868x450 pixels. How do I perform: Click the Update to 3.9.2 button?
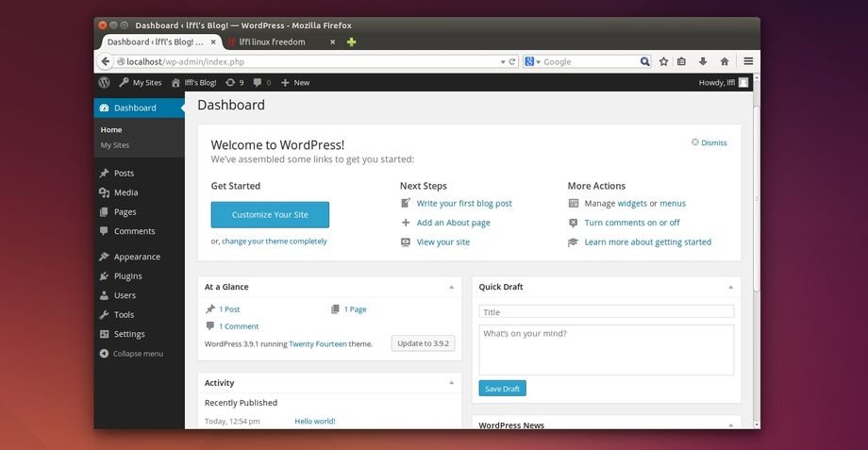tap(423, 343)
